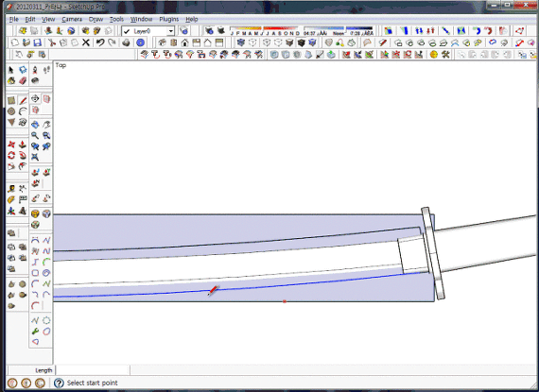
Task: Click the Undo arrow in toolbar
Action: (x=100, y=43)
